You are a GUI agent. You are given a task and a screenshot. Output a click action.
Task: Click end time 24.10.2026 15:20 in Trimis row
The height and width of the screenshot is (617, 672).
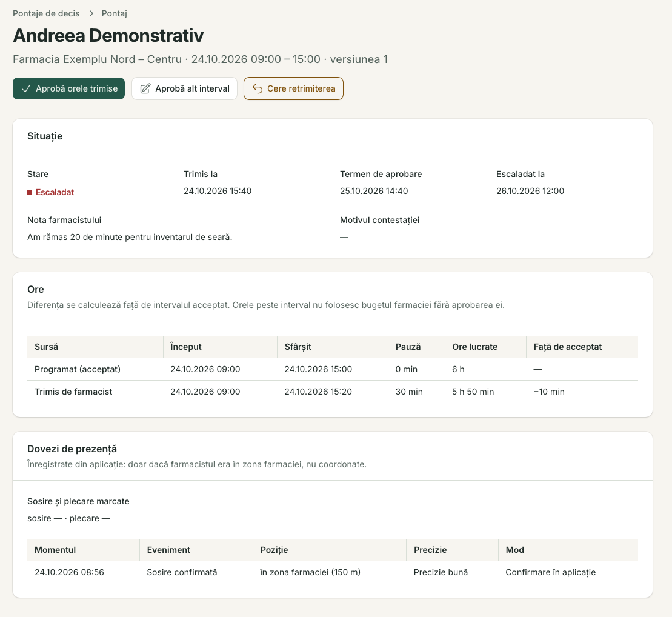[x=319, y=392]
